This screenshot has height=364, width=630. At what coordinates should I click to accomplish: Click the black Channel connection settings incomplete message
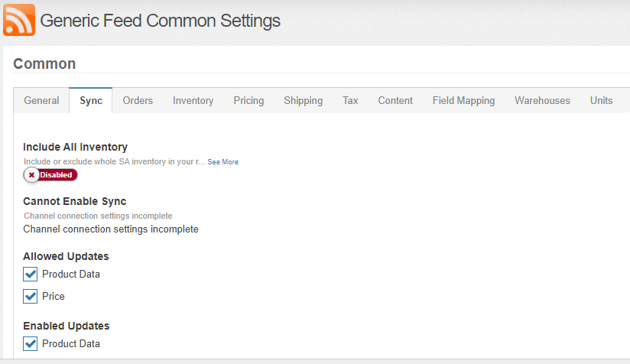(x=111, y=229)
